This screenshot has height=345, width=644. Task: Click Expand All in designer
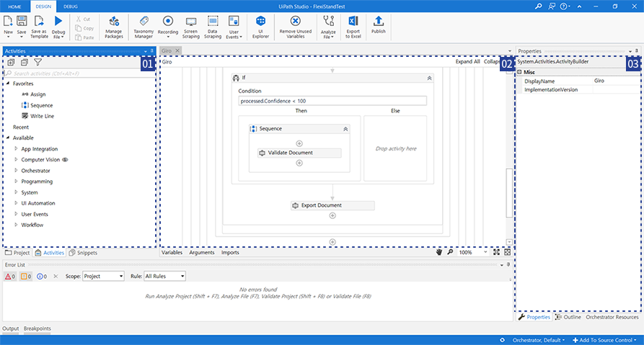coord(467,61)
